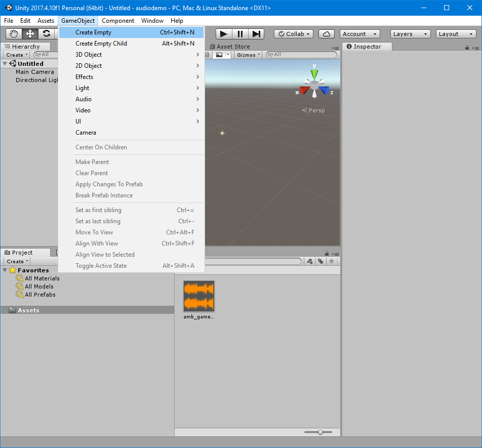
Task: Click the Step frame button
Action: tap(256, 34)
